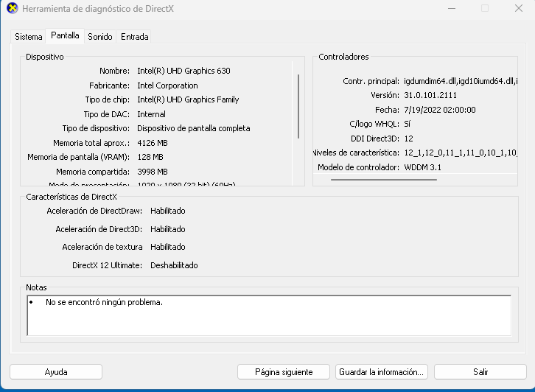The image size is (535, 392).
Task: Minimize the DirectX diagnostic window
Action: [x=452, y=8]
